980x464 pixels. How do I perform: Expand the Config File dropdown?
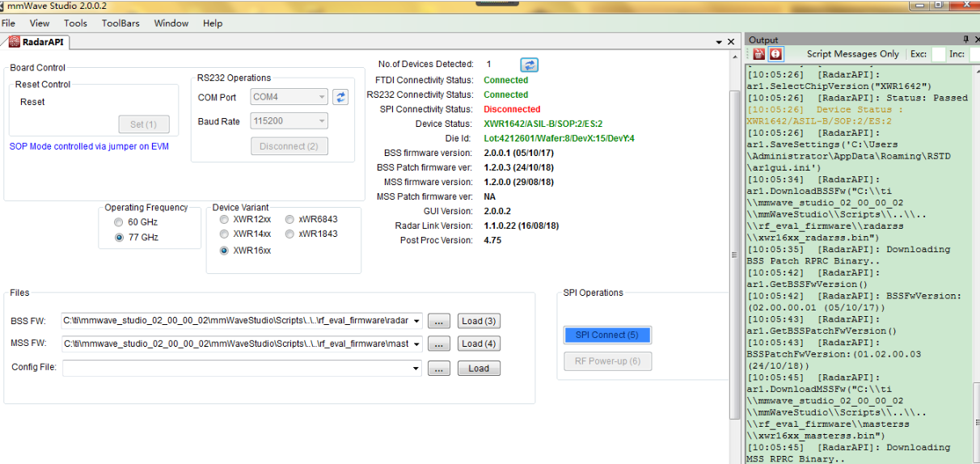point(416,369)
